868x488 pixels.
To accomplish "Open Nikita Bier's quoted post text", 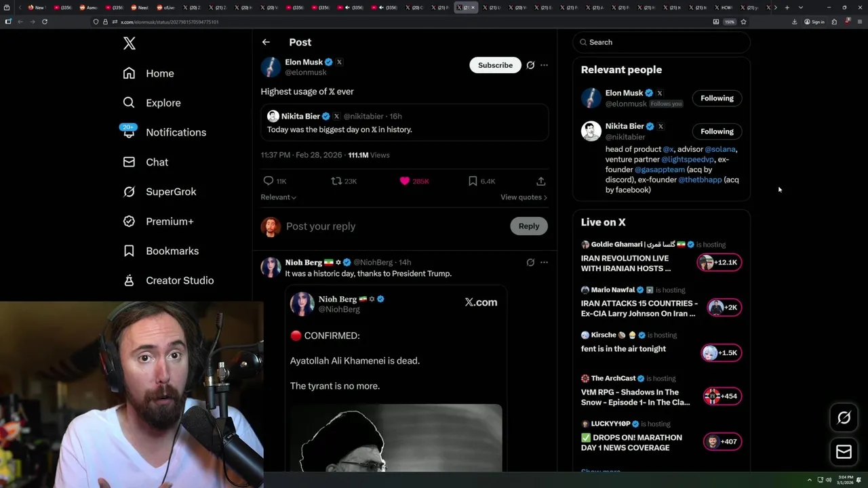I will pos(339,129).
